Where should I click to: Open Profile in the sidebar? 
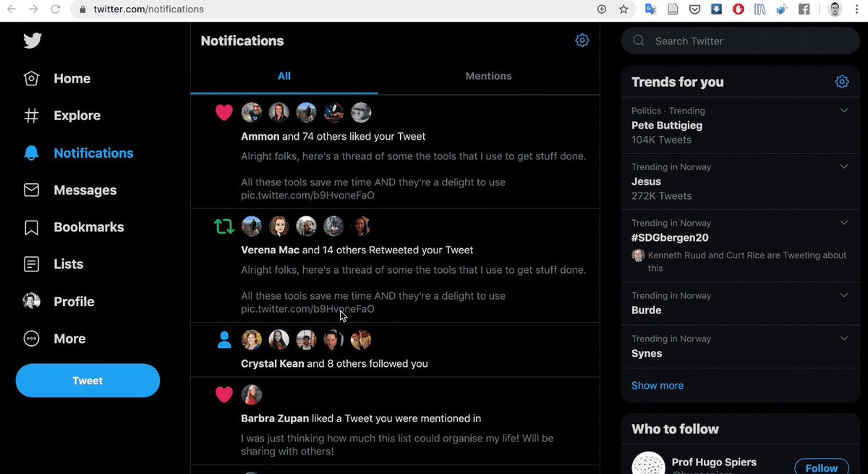(59, 302)
